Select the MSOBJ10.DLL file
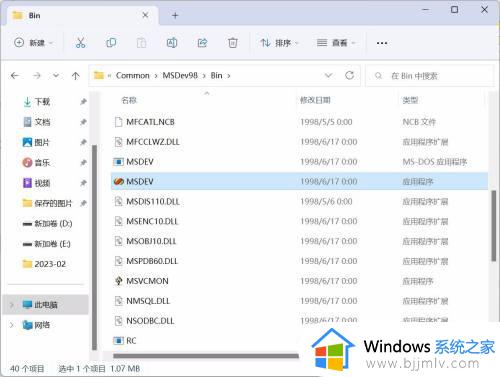500x377 pixels. (x=299, y=241)
